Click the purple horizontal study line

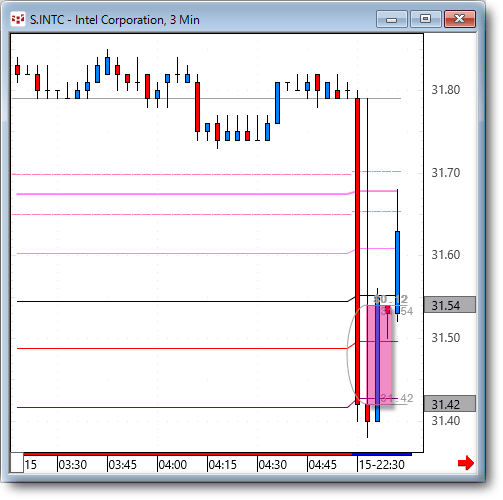click(182, 407)
